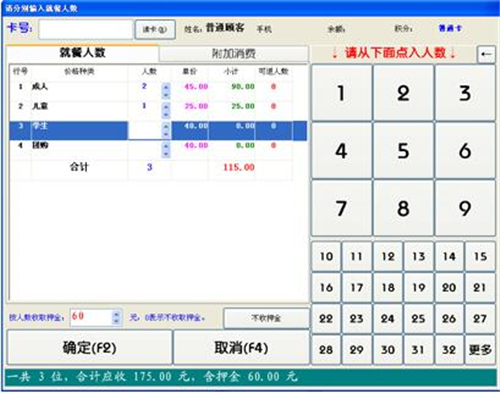Tap keypad number 31
Image resolution: width=500 pixels, height=393 pixels.
coord(419,350)
